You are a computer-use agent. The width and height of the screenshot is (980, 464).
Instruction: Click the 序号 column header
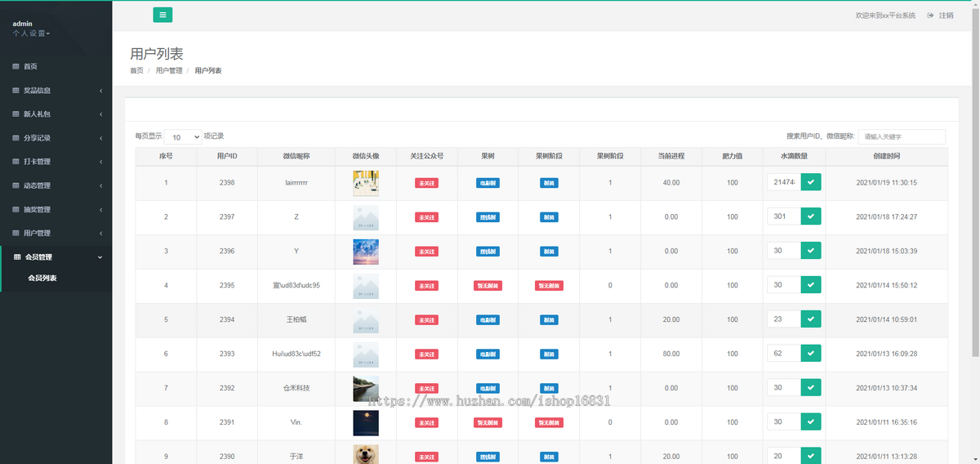tap(166, 156)
